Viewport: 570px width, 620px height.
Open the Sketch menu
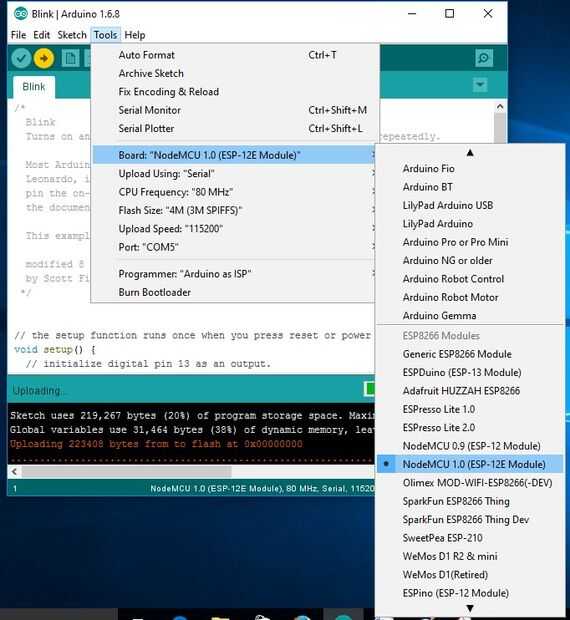(72, 35)
